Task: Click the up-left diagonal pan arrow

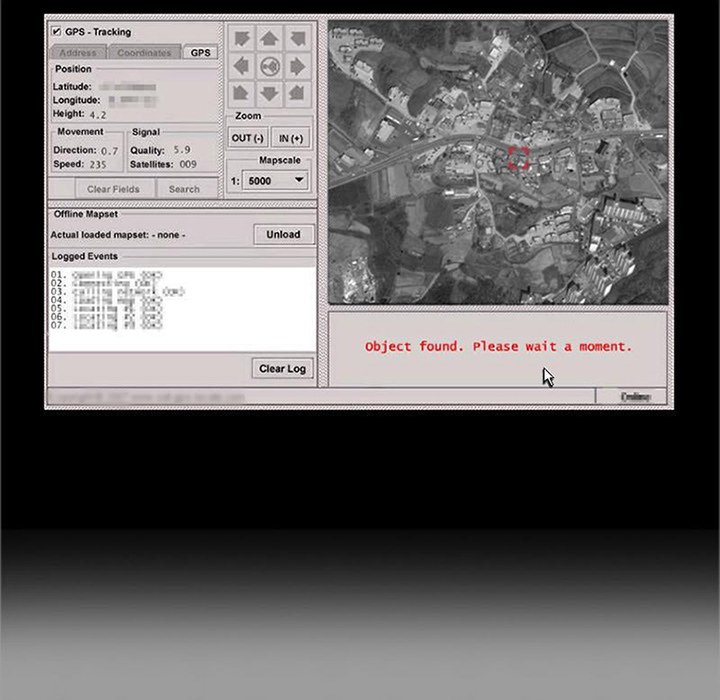Action: coord(241,39)
